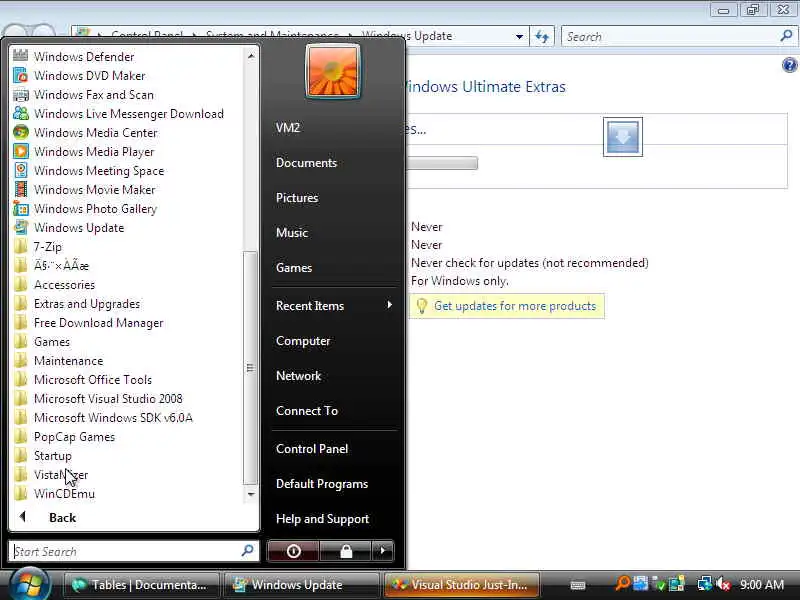This screenshot has width=800, height=600.
Task: Click the network tray icon
Action: pos(705,583)
